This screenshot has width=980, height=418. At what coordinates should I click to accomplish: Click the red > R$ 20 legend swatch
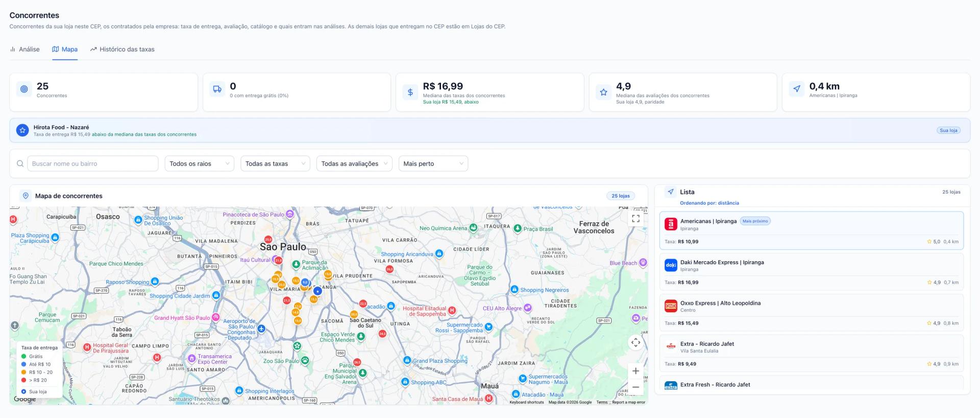(x=23, y=380)
